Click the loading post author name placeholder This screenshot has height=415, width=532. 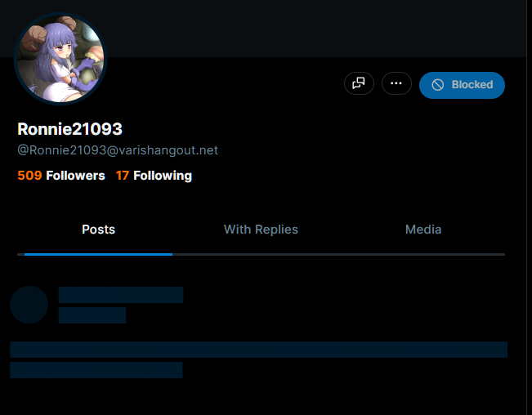pos(121,295)
